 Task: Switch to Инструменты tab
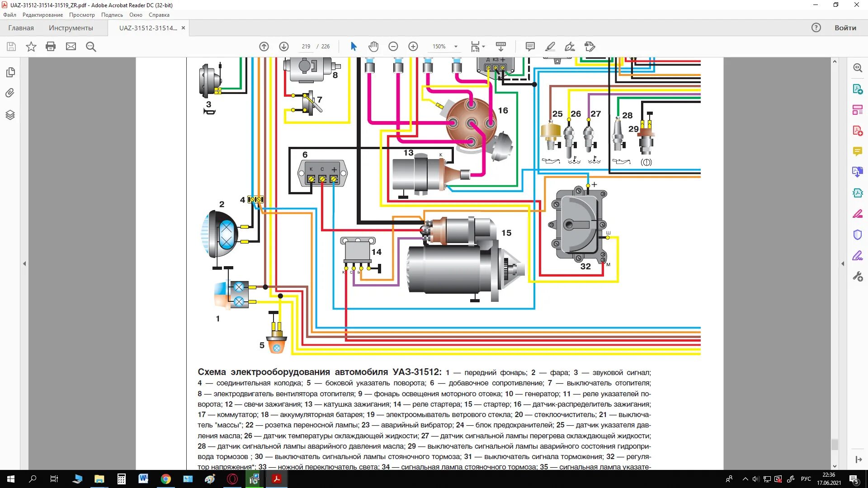pyautogui.click(x=71, y=28)
